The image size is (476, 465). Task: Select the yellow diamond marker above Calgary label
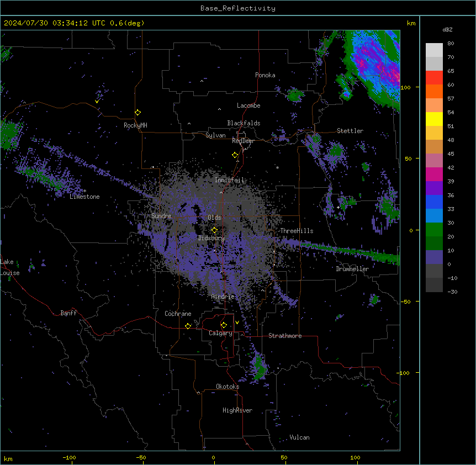[x=224, y=325]
